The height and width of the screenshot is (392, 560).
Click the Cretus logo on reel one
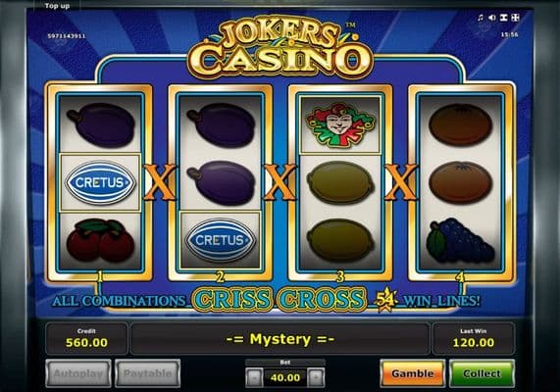click(x=100, y=182)
